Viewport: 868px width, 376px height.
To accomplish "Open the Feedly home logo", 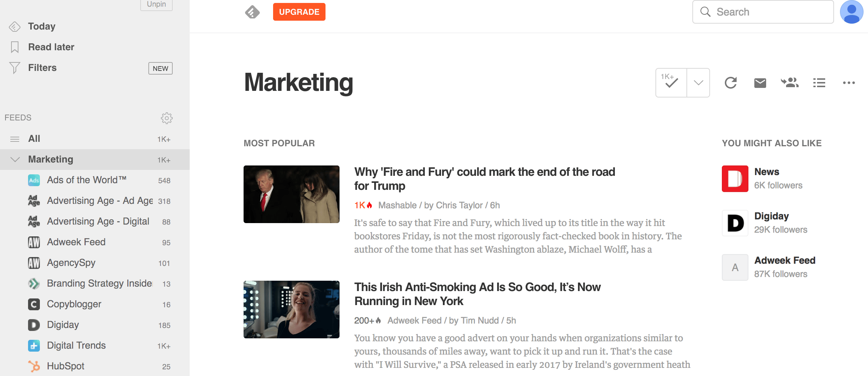I will coord(252,12).
